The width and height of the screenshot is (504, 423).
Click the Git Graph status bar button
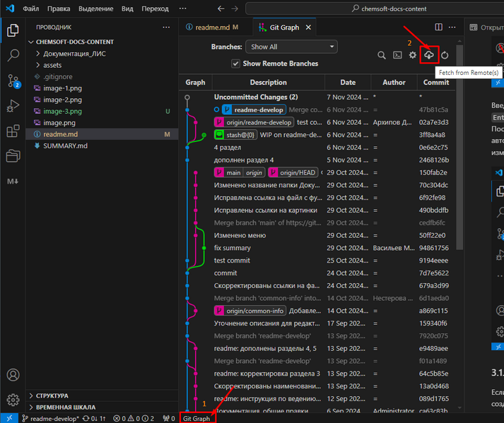[197, 419]
